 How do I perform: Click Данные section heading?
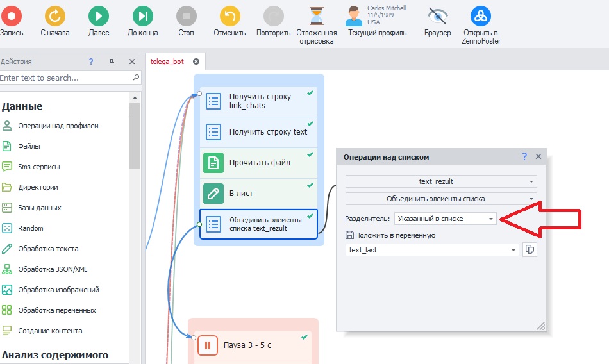point(22,106)
